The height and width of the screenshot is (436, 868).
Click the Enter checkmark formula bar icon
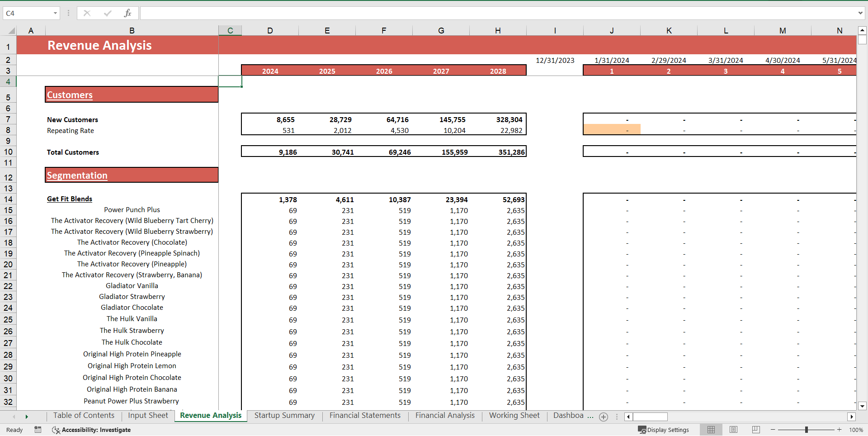point(108,13)
